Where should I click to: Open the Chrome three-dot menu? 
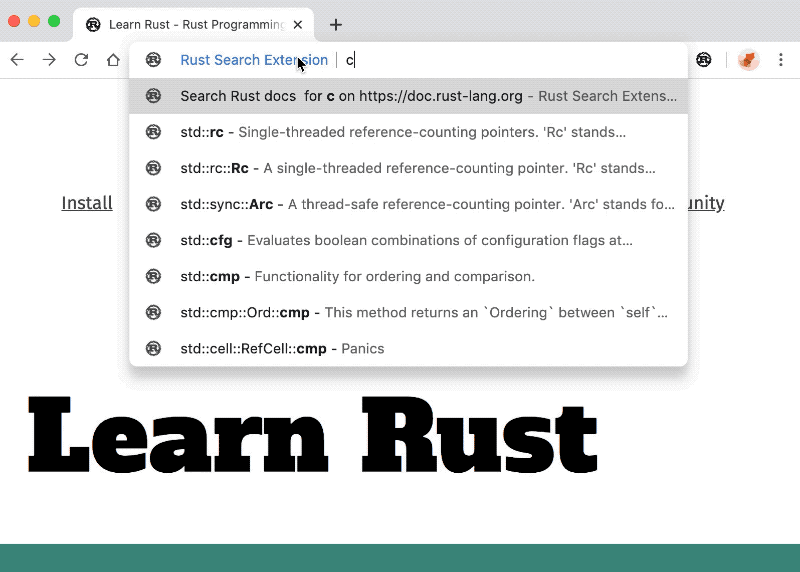coord(781,60)
